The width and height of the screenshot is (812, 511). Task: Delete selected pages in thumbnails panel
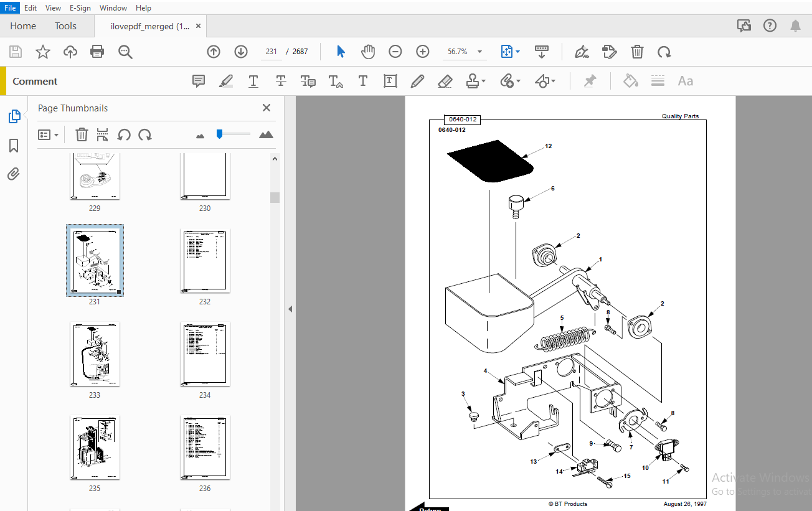click(82, 134)
